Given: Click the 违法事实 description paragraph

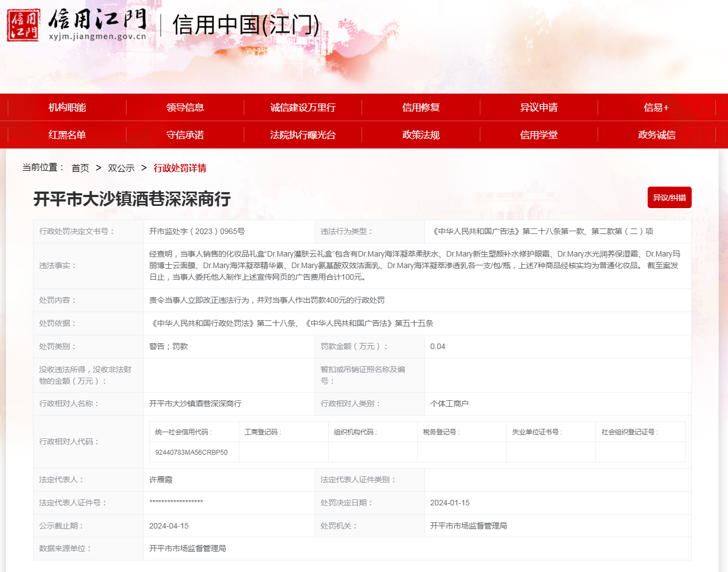Looking at the screenshot, I should [x=415, y=265].
